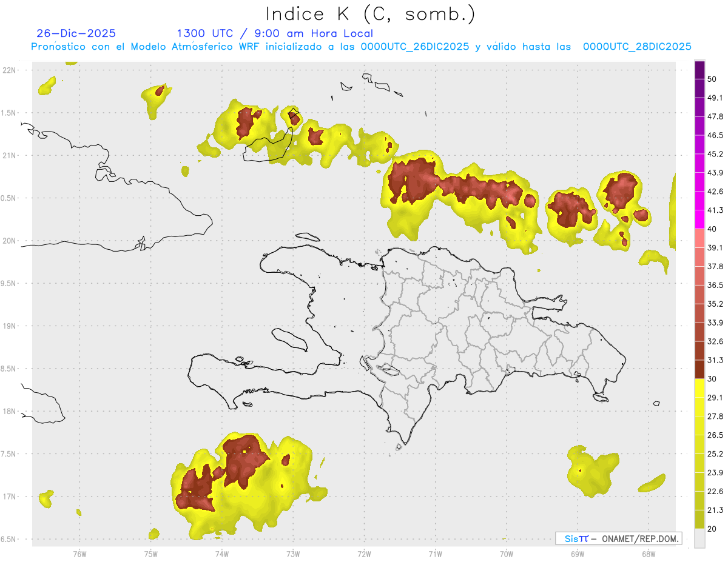Click the 68W longitude label
The image size is (728, 562).
(x=648, y=554)
